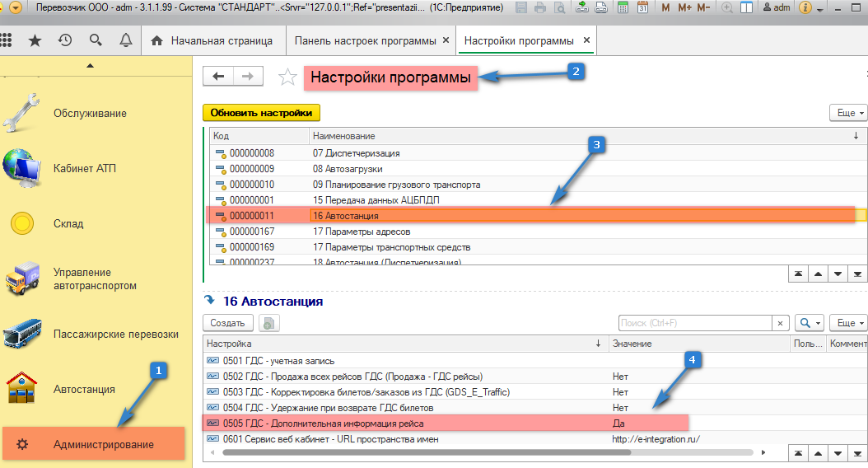
Task: Open the Favorites star icon in top toolbar
Action: click(x=35, y=40)
